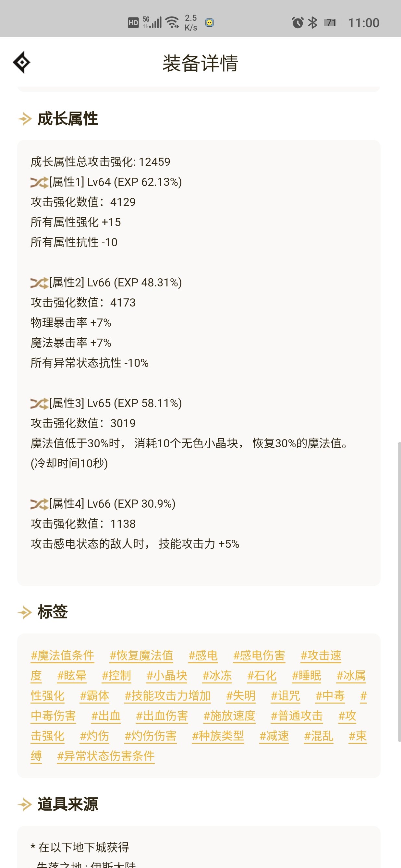Click the vertical scrollbar on right edge

[x=399, y=592]
